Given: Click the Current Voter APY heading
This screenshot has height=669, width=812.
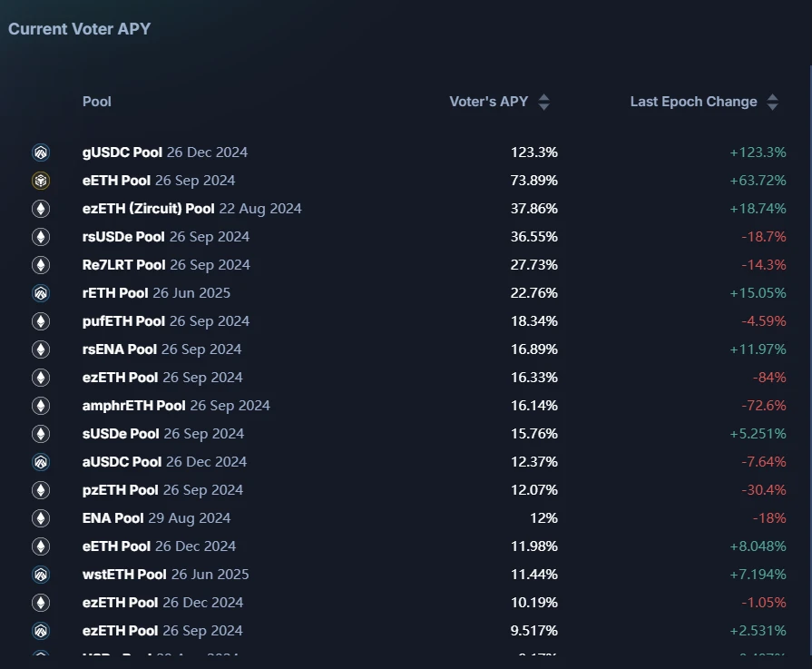Looking at the screenshot, I should (x=80, y=29).
